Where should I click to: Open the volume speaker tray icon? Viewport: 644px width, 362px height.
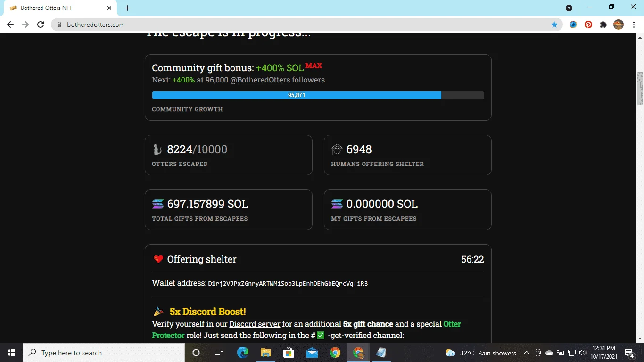pos(583,353)
